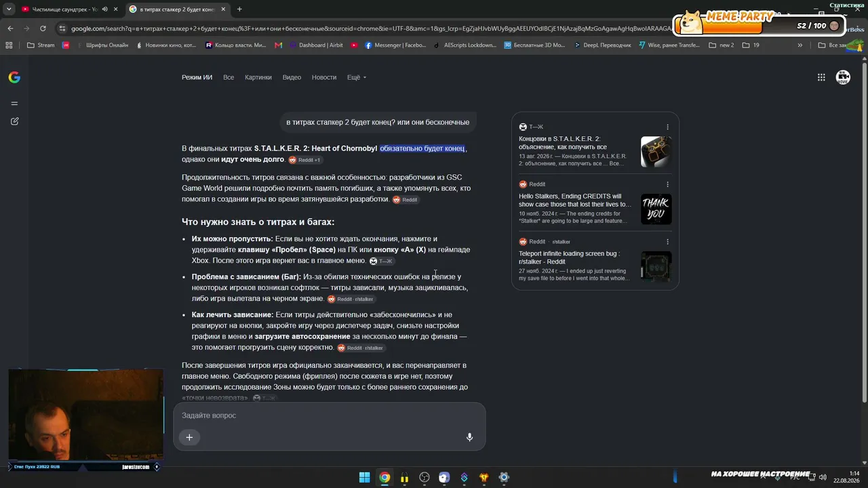The width and height of the screenshot is (868, 488).
Task: Switch to the 'Видео' search tab
Action: (x=292, y=77)
